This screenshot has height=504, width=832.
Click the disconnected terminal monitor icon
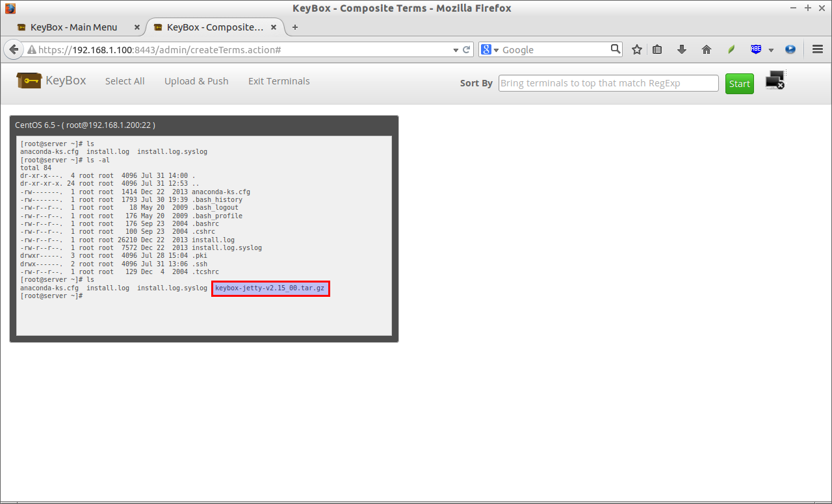coord(775,81)
